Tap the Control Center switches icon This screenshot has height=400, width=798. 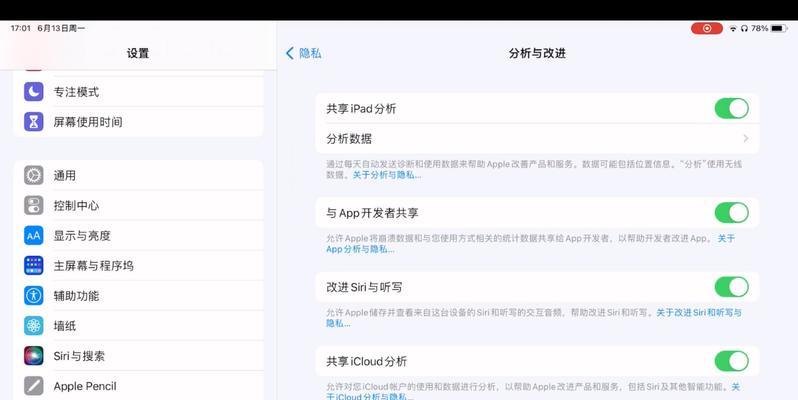click(x=34, y=206)
